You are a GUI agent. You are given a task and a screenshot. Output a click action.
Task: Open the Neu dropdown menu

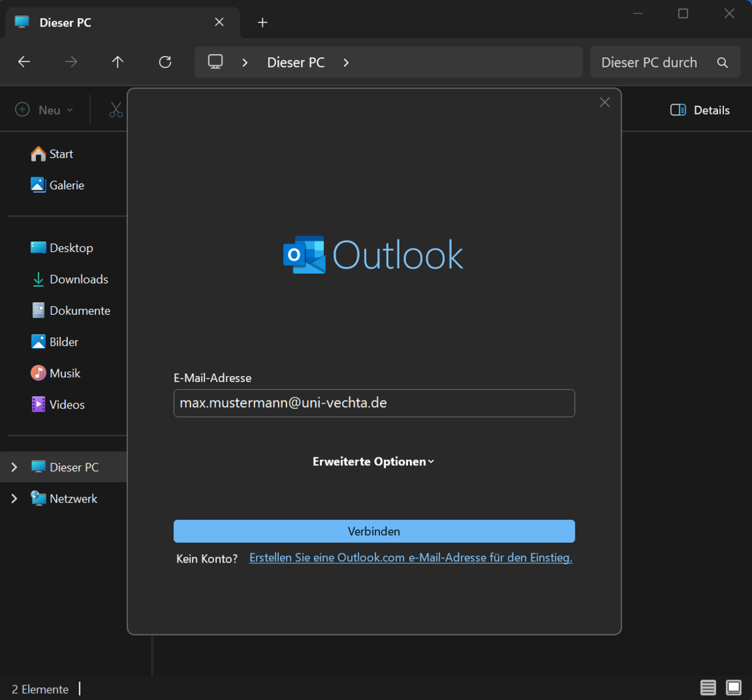pyautogui.click(x=44, y=110)
